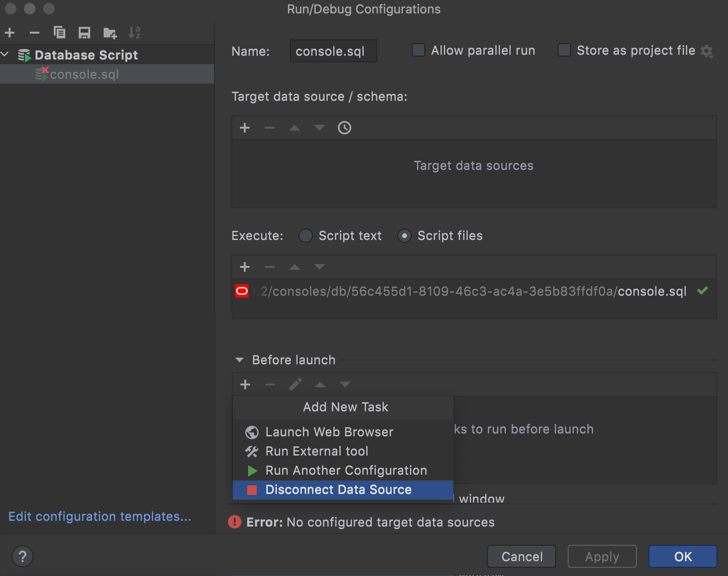Viewport: 728px width, 576px height.
Task: Click the new folder icon in sidebar toolbar
Action: click(110, 33)
